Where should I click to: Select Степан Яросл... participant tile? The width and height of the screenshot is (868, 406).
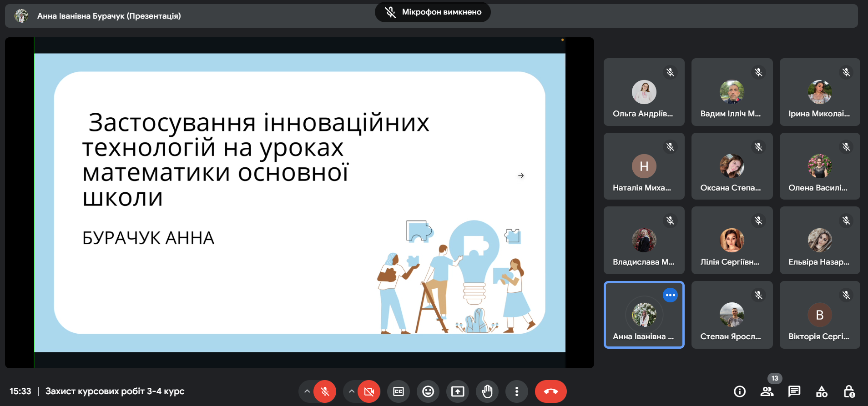click(732, 315)
